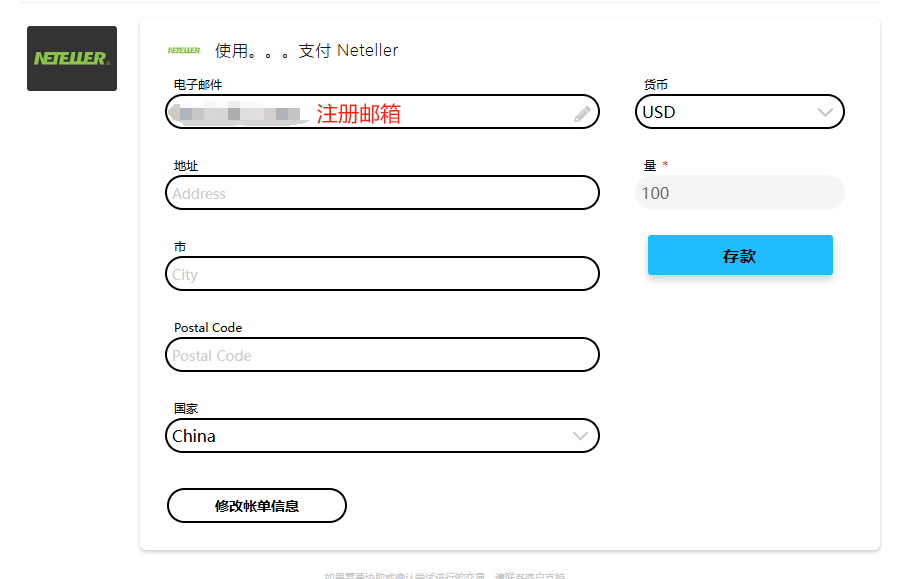This screenshot has height=579, width=907.
Task: Focus the Address input field
Action: (x=382, y=193)
